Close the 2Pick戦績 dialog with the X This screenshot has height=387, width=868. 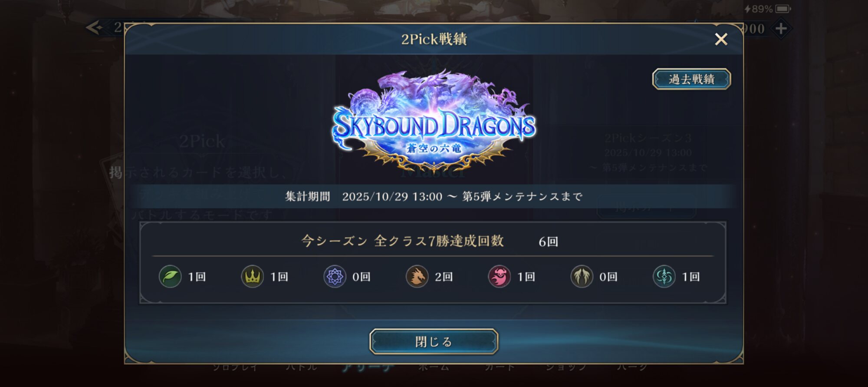[721, 40]
